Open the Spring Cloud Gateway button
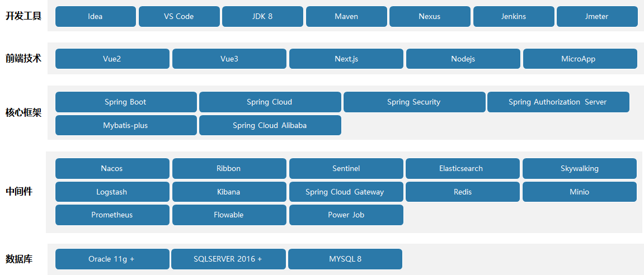 [x=346, y=192]
